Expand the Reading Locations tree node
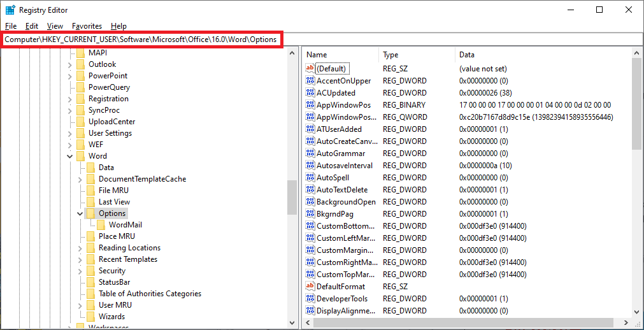Screen dimensions: 644x330 click(80, 248)
